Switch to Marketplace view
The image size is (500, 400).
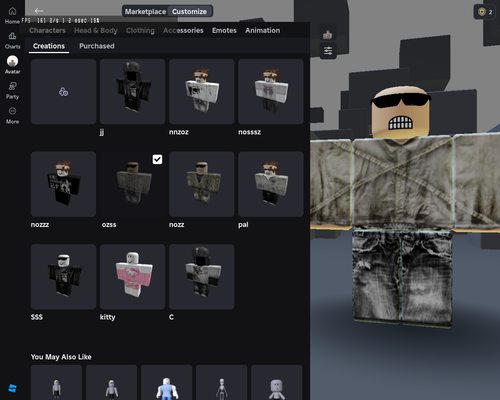click(145, 11)
